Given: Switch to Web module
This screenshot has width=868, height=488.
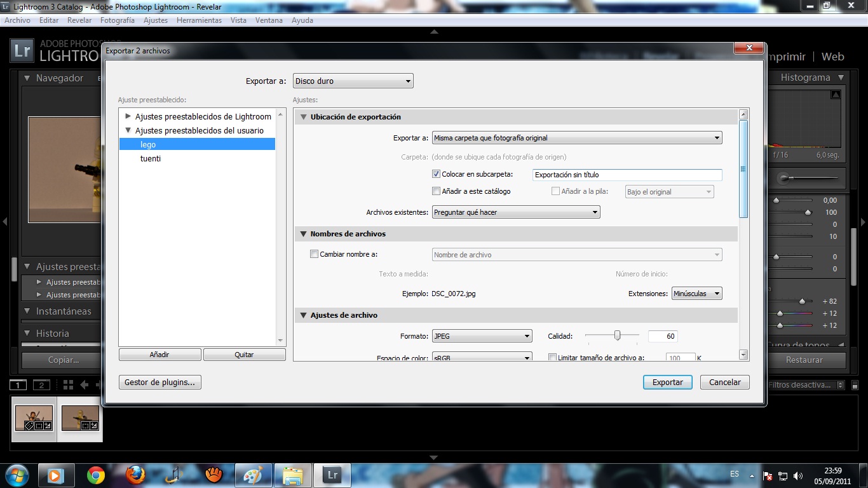Looking at the screenshot, I should pos(832,57).
